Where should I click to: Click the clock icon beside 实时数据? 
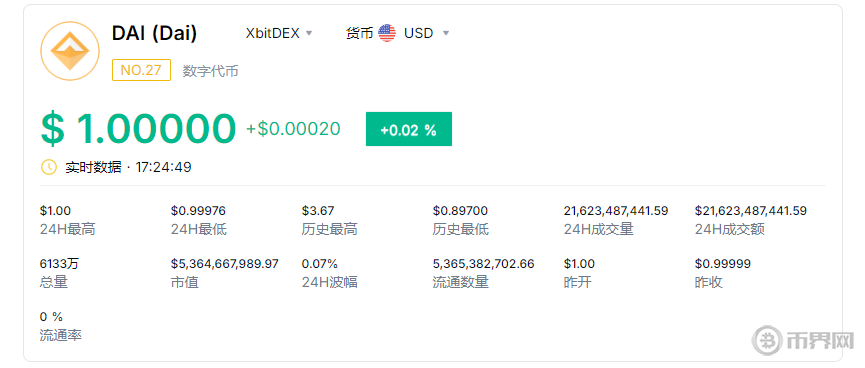[x=49, y=167]
